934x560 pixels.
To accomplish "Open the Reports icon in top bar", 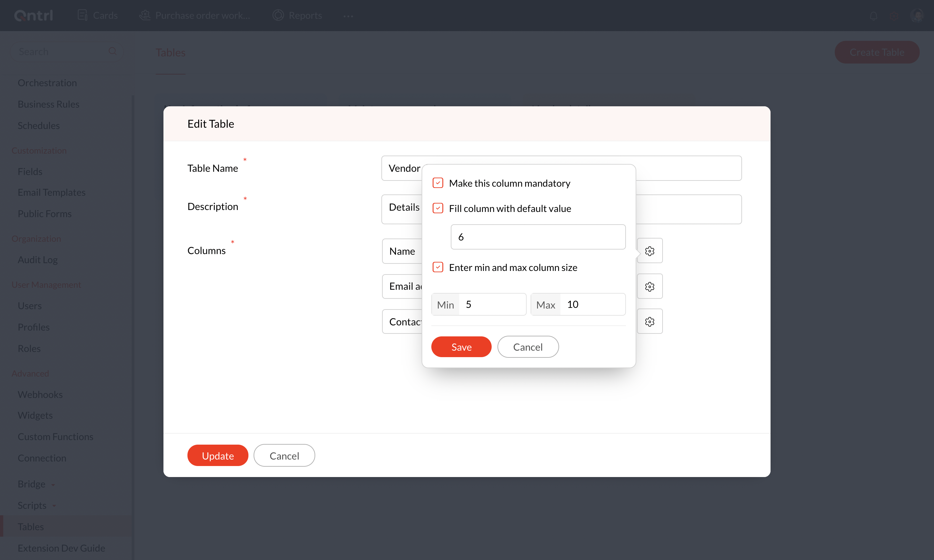I will pos(278,16).
